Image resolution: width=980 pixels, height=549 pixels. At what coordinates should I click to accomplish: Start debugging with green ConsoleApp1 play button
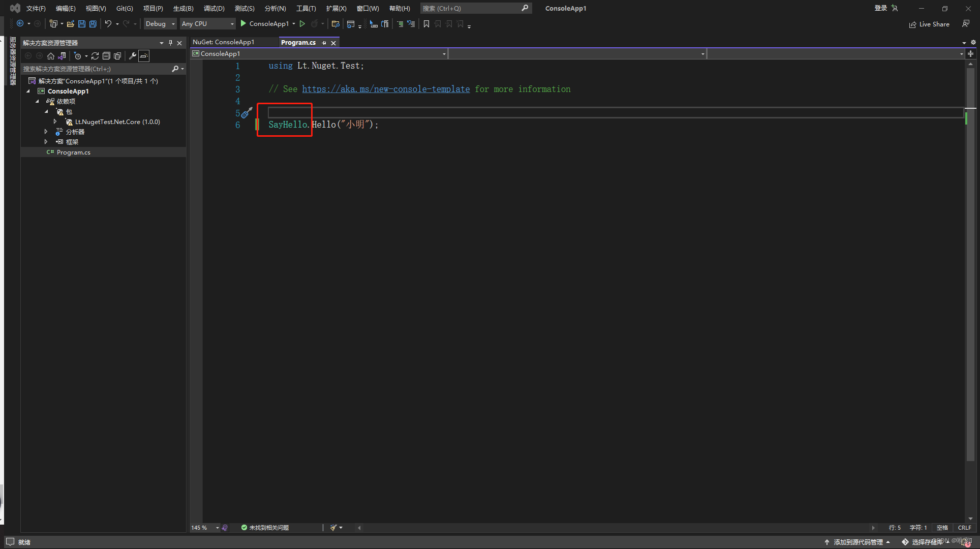pyautogui.click(x=243, y=24)
